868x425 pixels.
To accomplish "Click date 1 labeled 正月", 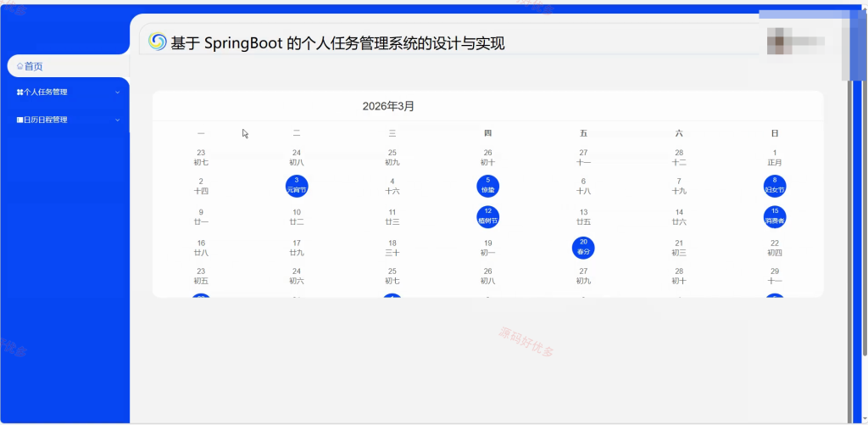I will [775, 158].
